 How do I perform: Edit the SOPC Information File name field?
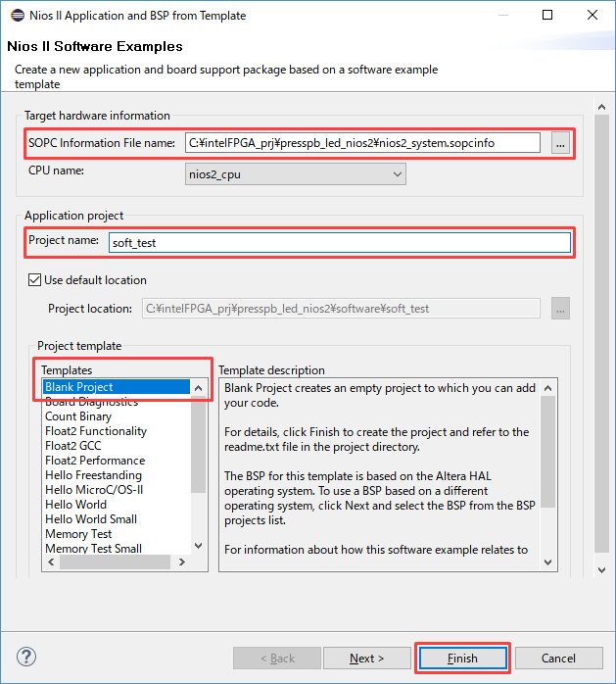pyautogui.click(x=362, y=143)
